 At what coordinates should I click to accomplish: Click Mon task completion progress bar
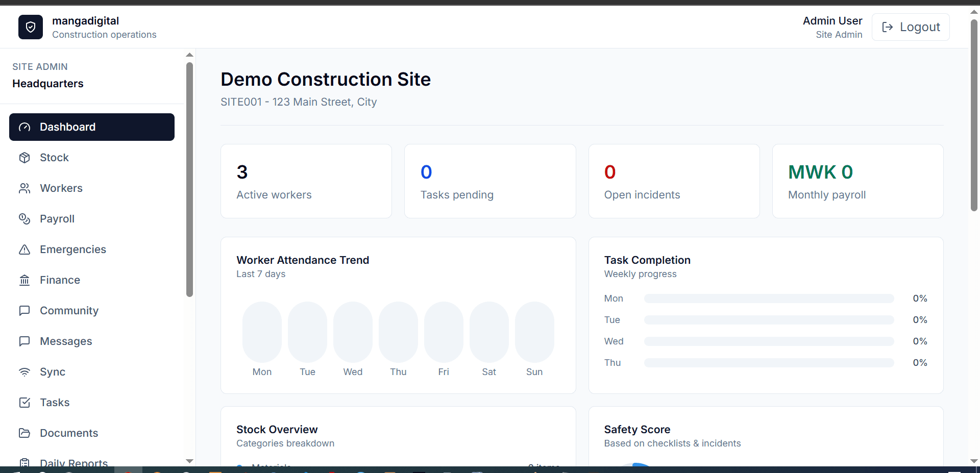coord(769,298)
